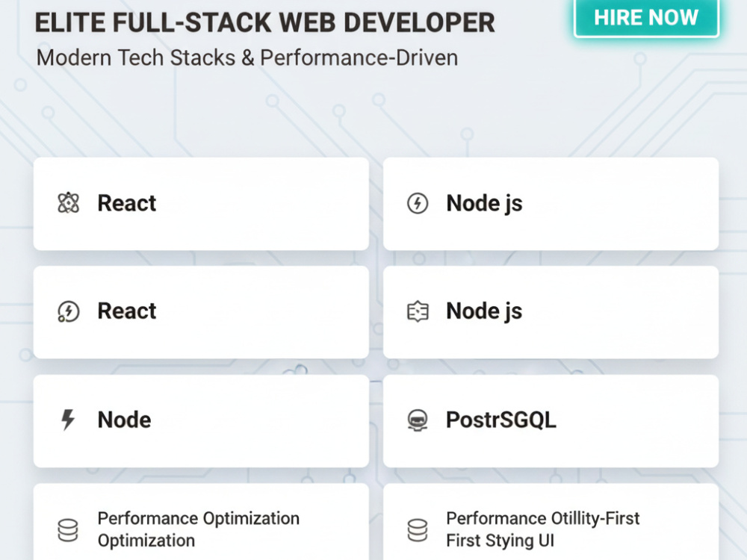
Task: Click the solid lightning bolt icon next to Node
Action: pyautogui.click(x=68, y=420)
